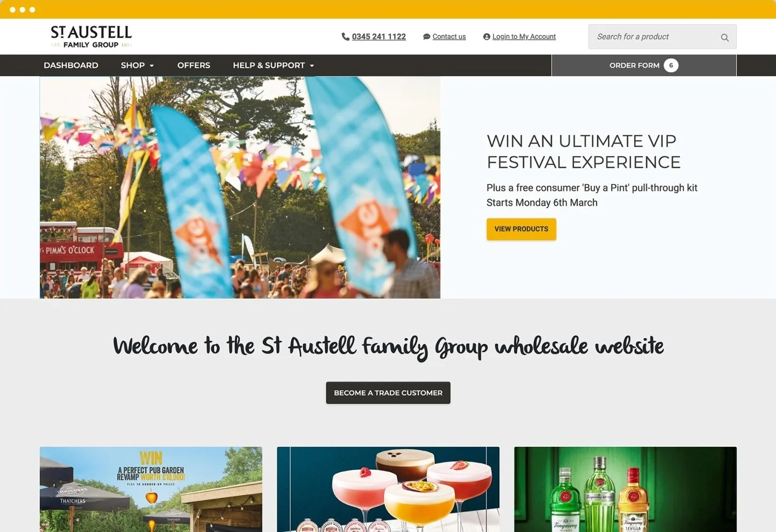Image resolution: width=776 pixels, height=532 pixels.
Task: Open the festival banner image
Action: [x=240, y=187]
